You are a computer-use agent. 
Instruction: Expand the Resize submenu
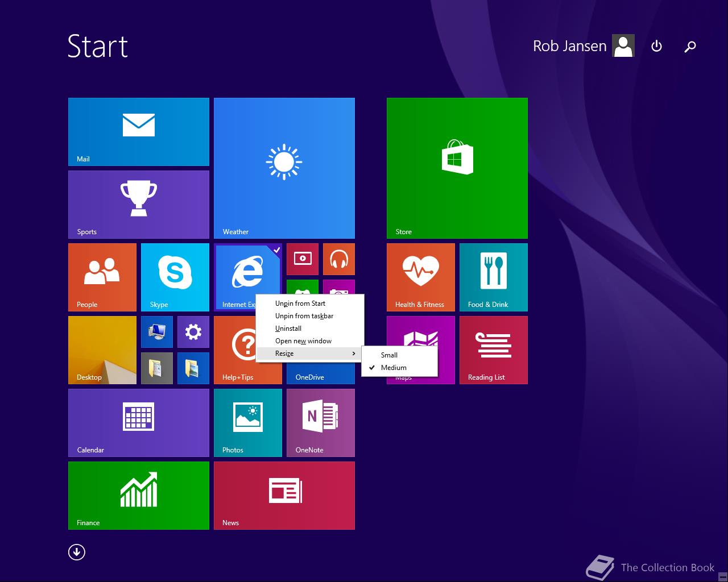tap(310, 354)
